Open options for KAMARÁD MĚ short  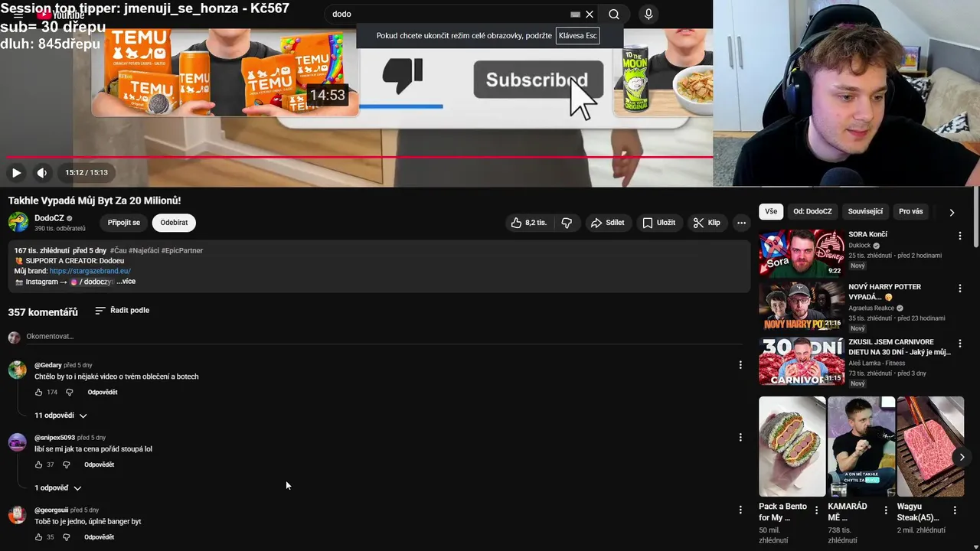tap(886, 510)
